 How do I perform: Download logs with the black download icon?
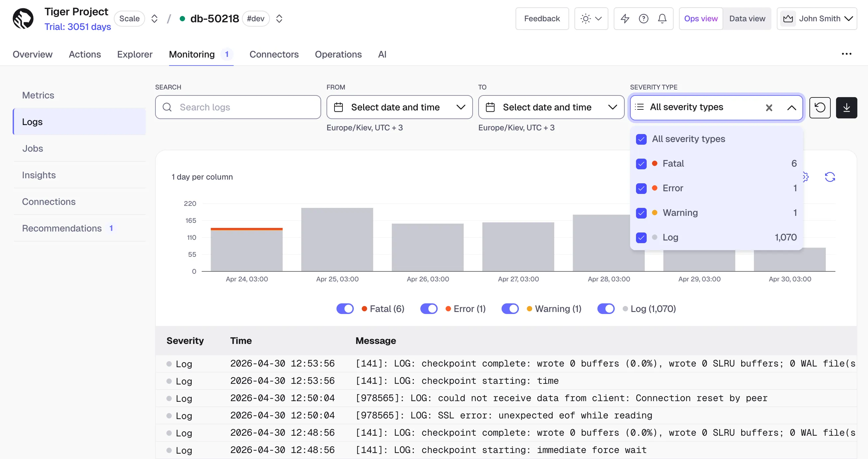(846, 107)
